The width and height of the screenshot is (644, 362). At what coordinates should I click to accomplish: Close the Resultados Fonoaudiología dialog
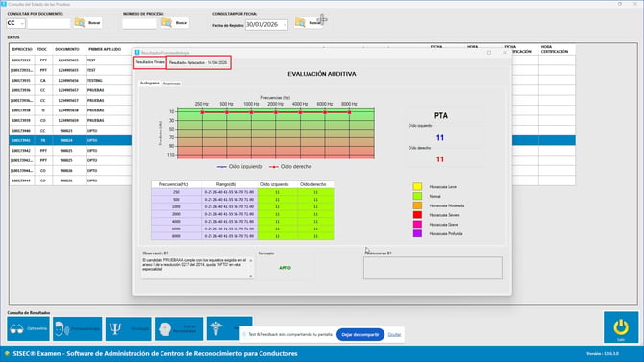click(x=505, y=53)
